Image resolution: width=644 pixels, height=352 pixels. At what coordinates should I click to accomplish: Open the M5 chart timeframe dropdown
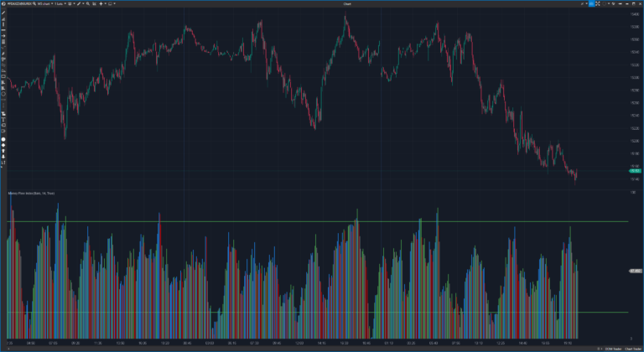pos(46,3)
